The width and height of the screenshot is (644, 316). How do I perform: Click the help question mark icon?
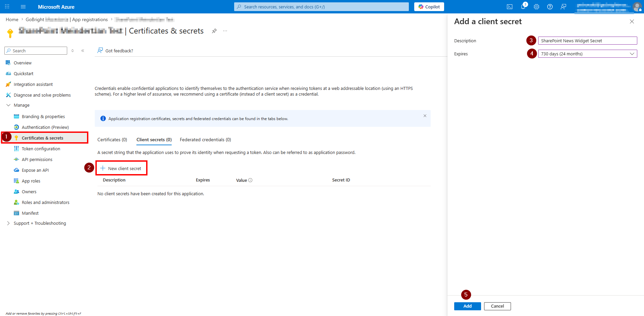(550, 7)
